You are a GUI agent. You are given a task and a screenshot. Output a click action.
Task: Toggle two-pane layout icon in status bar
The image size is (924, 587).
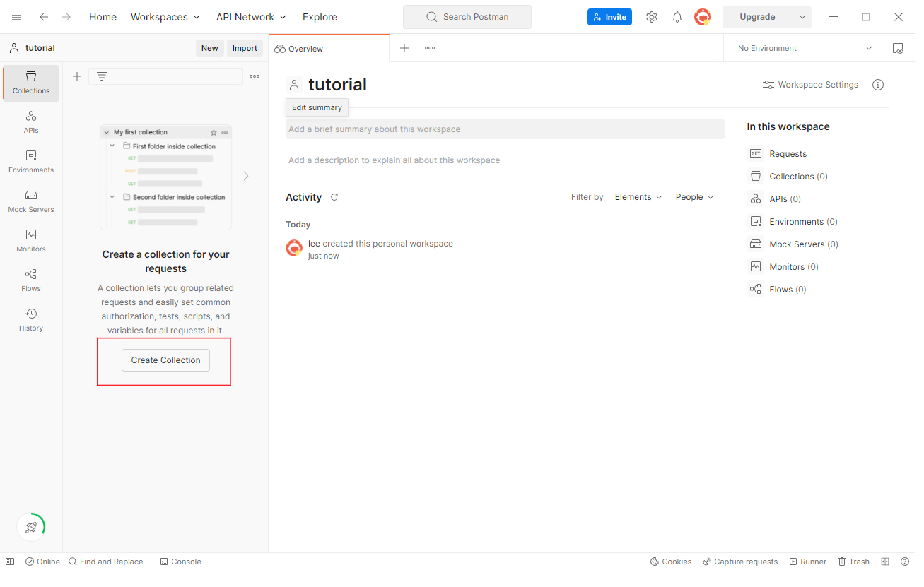tap(885, 562)
